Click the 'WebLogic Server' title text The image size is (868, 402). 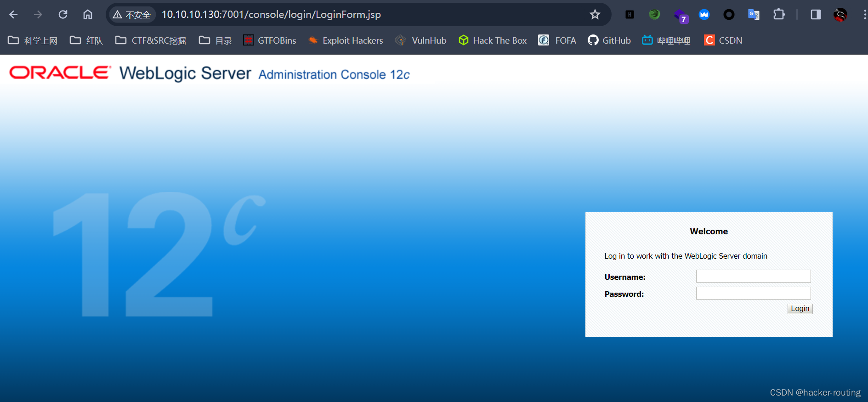click(185, 74)
